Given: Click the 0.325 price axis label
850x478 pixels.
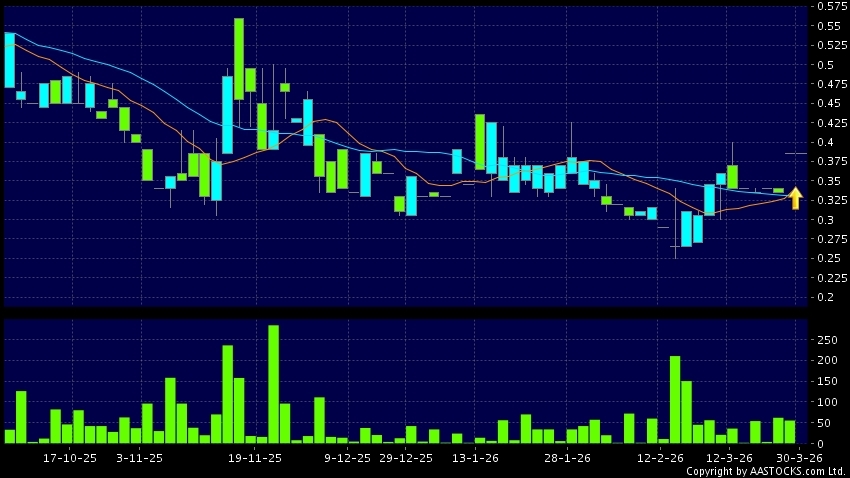Looking at the screenshot, I should 828,200.
